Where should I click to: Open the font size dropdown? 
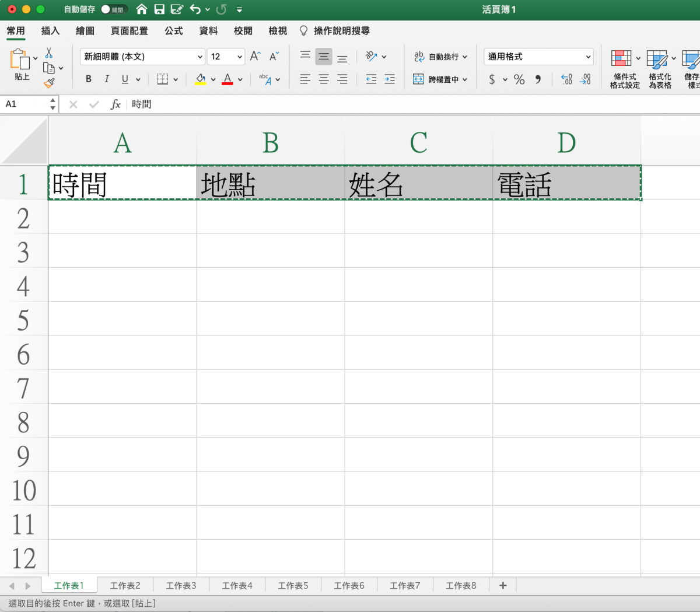pyautogui.click(x=240, y=57)
